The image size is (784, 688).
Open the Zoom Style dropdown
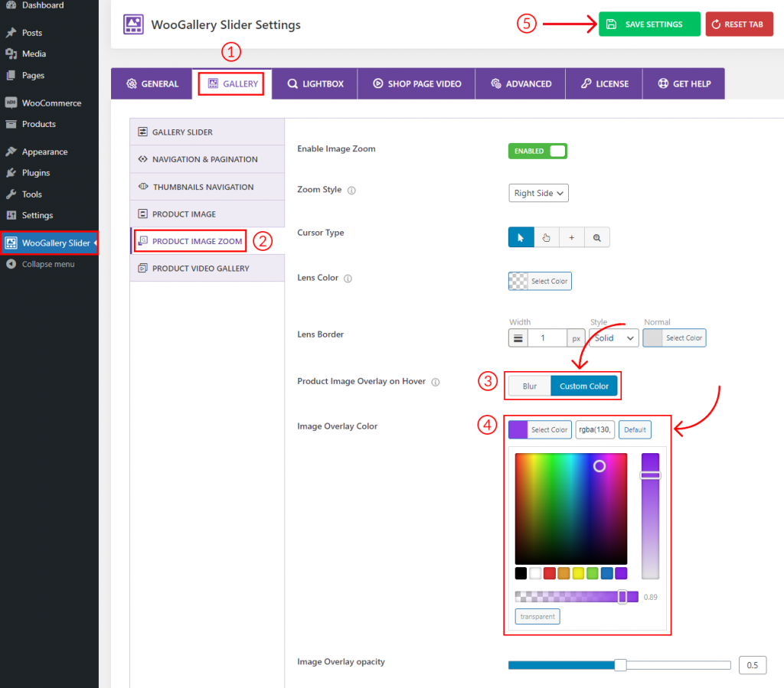538,193
